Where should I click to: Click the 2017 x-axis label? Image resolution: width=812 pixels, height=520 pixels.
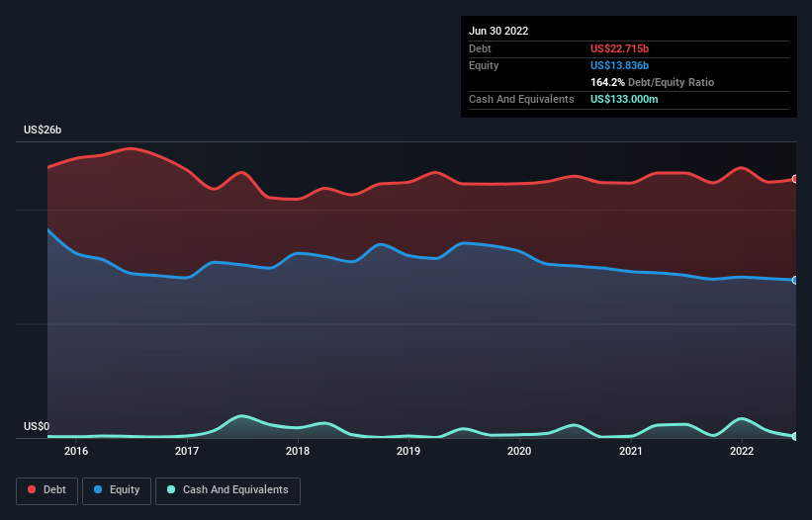click(x=187, y=451)
